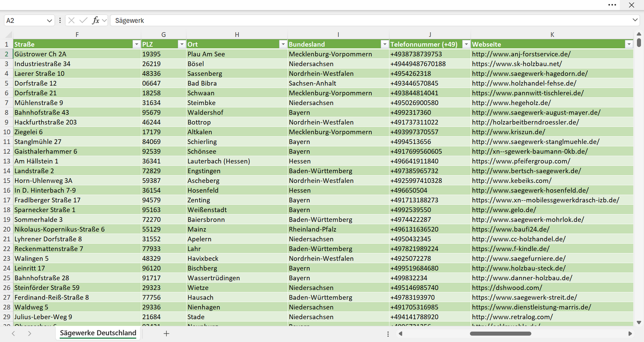Image resolution: width=644 pixels, height=342 pixels.
Task: Click select-all corner triangle of grid
Action: point(8,35)
